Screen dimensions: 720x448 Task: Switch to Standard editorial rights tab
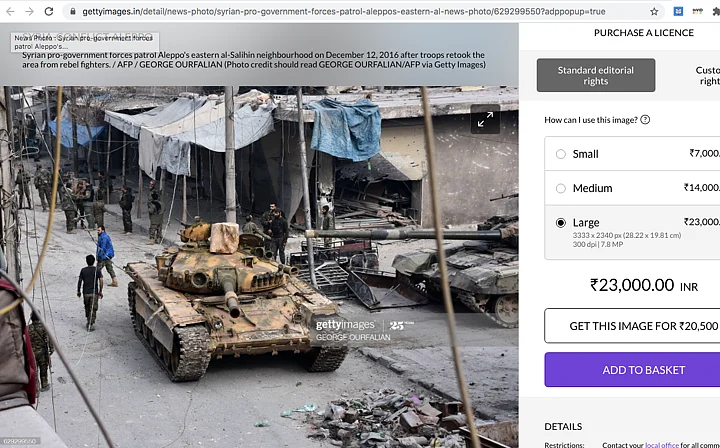596,75
